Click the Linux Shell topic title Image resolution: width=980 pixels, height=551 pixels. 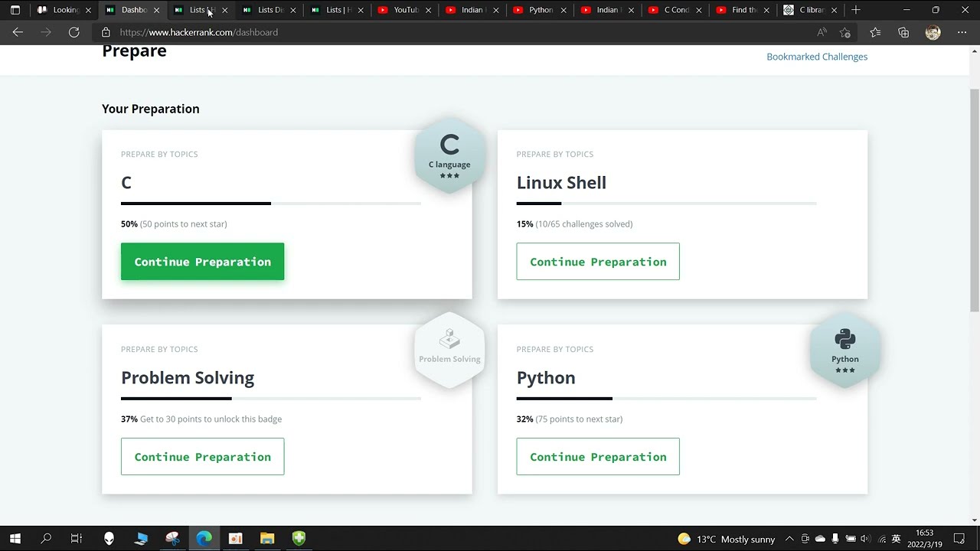point(561,183)
